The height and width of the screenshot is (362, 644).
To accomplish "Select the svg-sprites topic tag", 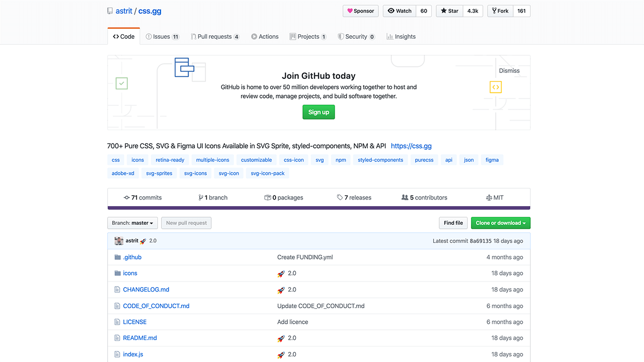I will tap(159, 173).
